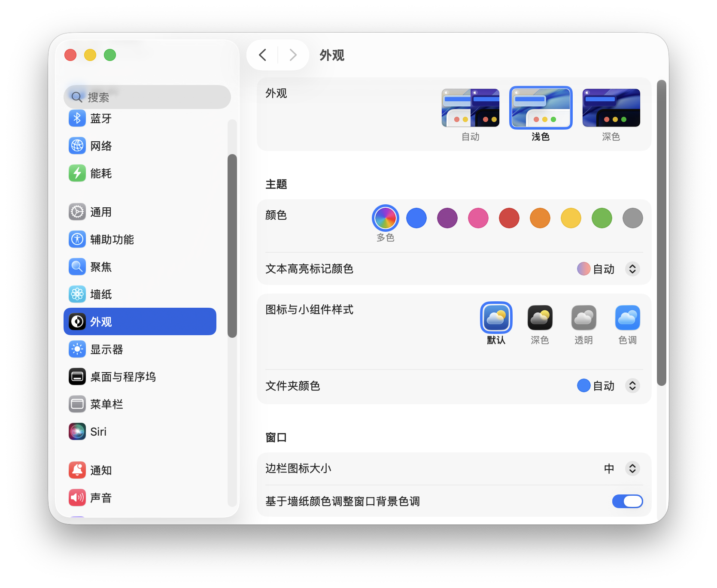Open folder color (文件夹颜色) dropdown
The height and width of the screenshot is (588, 717).
tap(632, 386)
